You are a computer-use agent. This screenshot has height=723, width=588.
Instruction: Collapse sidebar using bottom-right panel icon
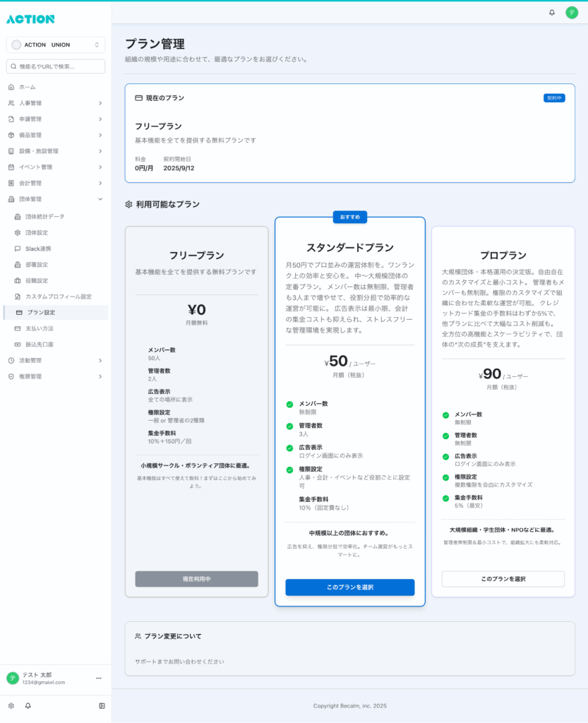(102, 705)
